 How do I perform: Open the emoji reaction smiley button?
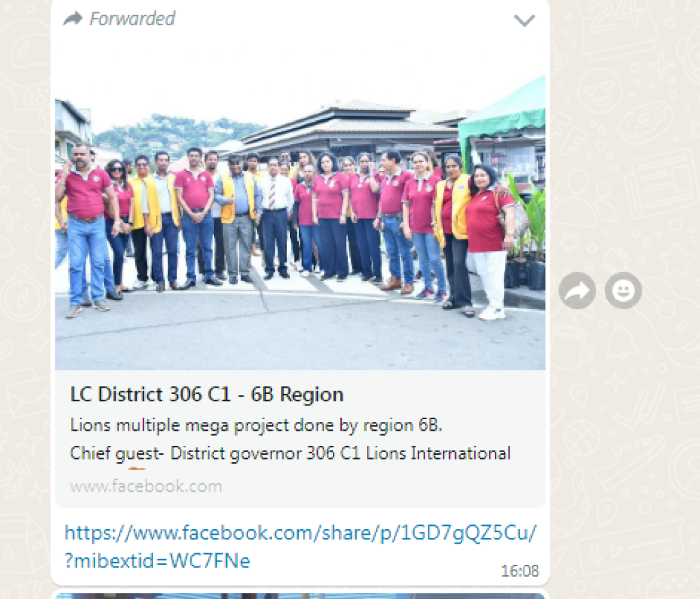(623, 291)
